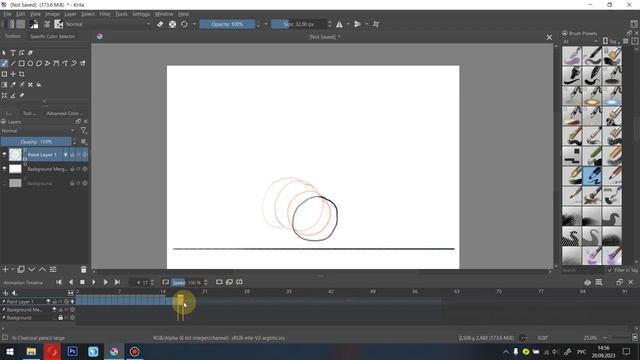640x360 pixels.
Task: Jump to last frame button
Action: pos(118,282)
